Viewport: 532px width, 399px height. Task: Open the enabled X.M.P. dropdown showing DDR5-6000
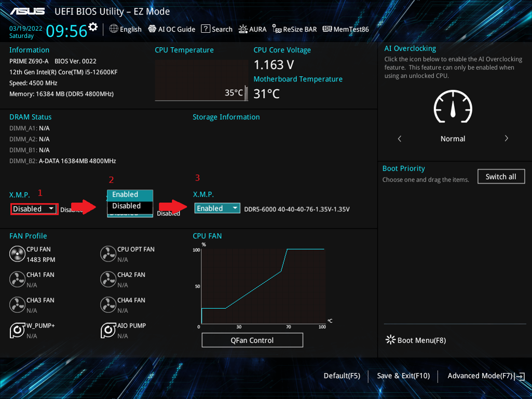217,208
